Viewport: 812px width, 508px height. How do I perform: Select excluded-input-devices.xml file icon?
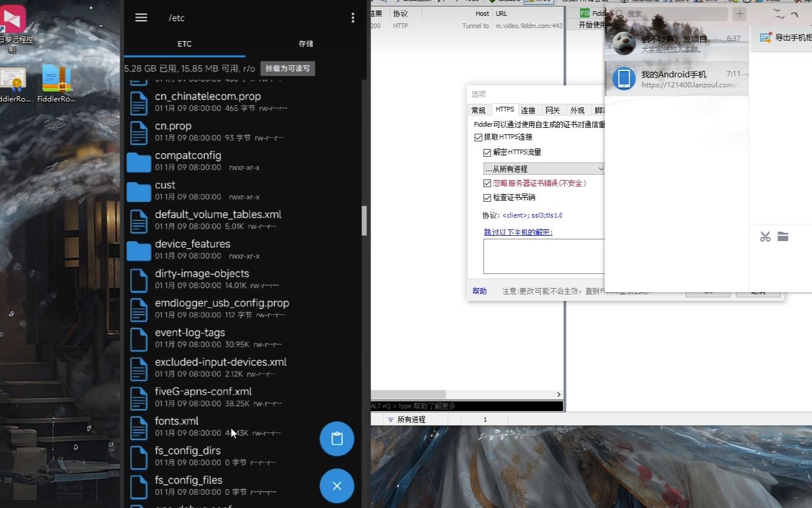[x=138, y=368]
